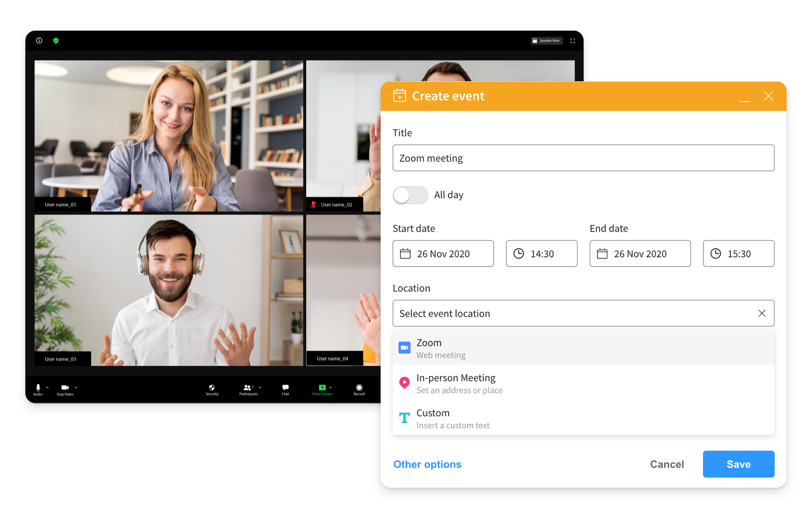Click the Stop Video camera icon
The height and width of the screenshot is (508, 812).
[x=65, y=387]
